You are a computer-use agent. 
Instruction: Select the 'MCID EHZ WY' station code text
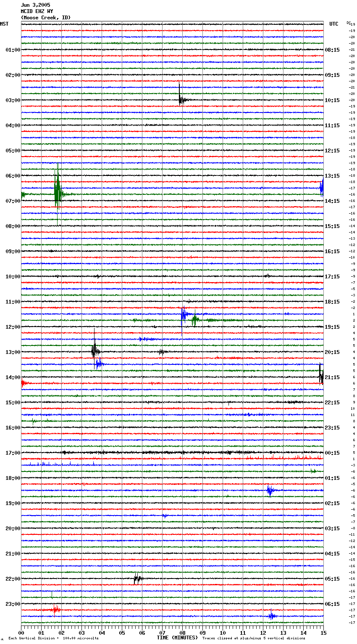point(37,11)
